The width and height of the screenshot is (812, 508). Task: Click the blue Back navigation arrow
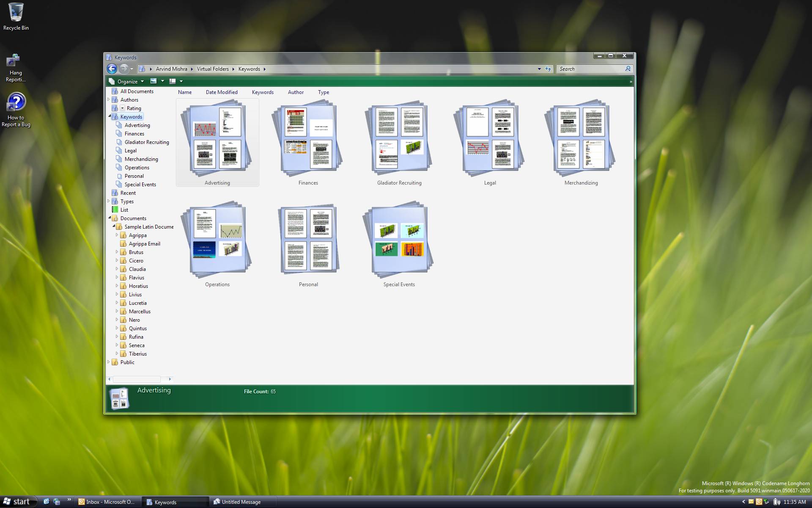(x=112, y=69)
